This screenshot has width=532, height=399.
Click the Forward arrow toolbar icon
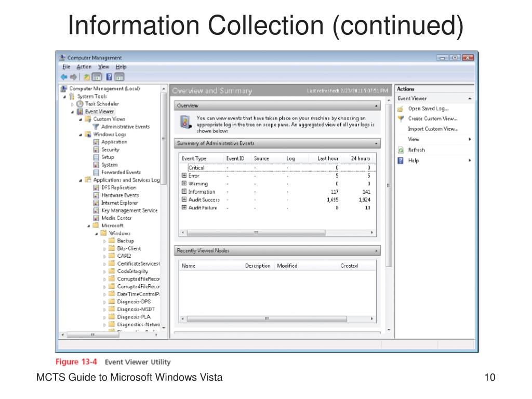[73, 77]
